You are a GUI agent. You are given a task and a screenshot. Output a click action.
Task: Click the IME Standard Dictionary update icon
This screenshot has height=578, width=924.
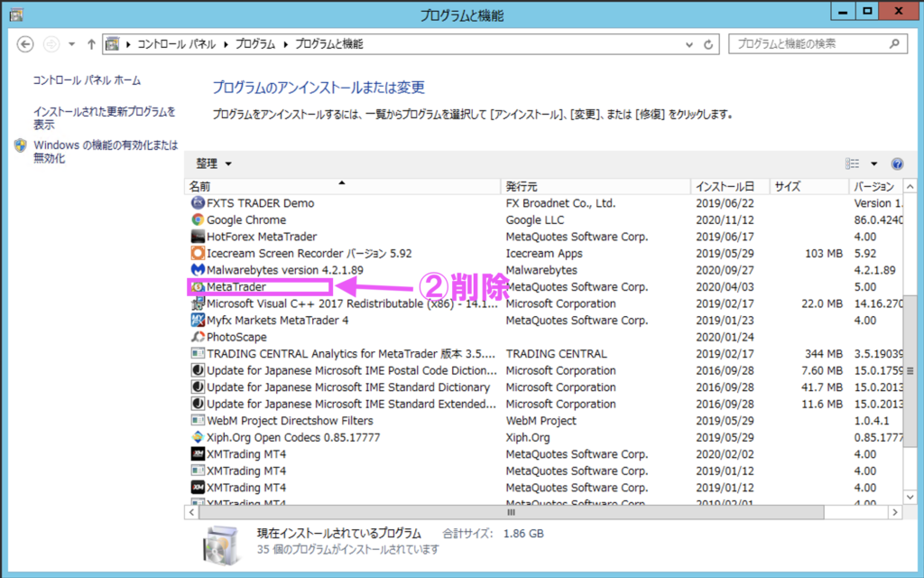click(198, 387)
